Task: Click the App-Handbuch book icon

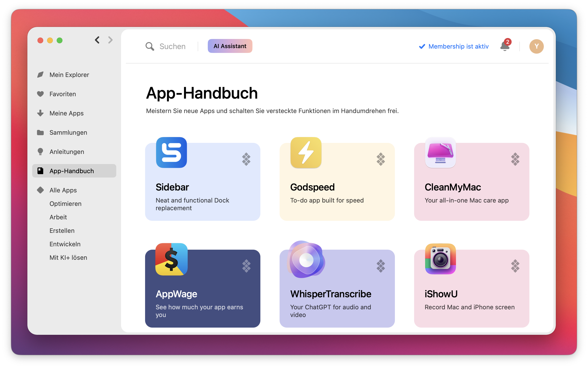Action: 40,171
